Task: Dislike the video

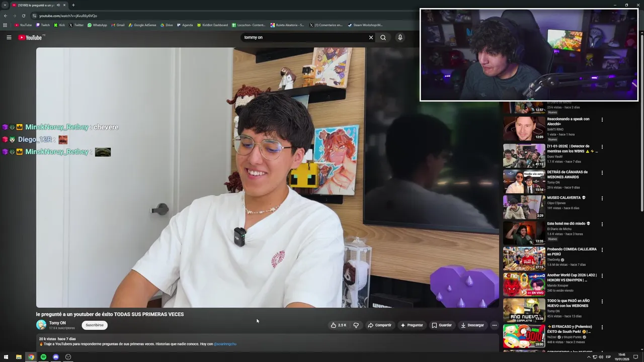Action: [x=356, y=325]
